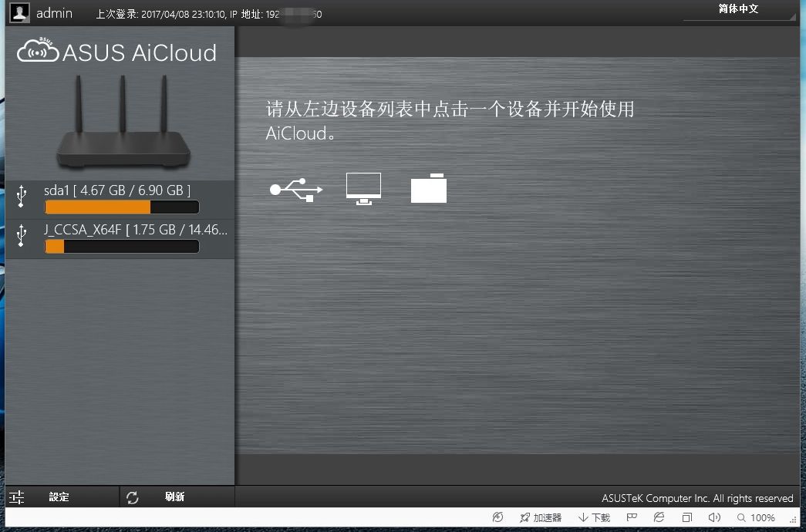Click the sda1 storage usage bar
The height and width of the screenshot is (532, 806).
coord(122,207)
